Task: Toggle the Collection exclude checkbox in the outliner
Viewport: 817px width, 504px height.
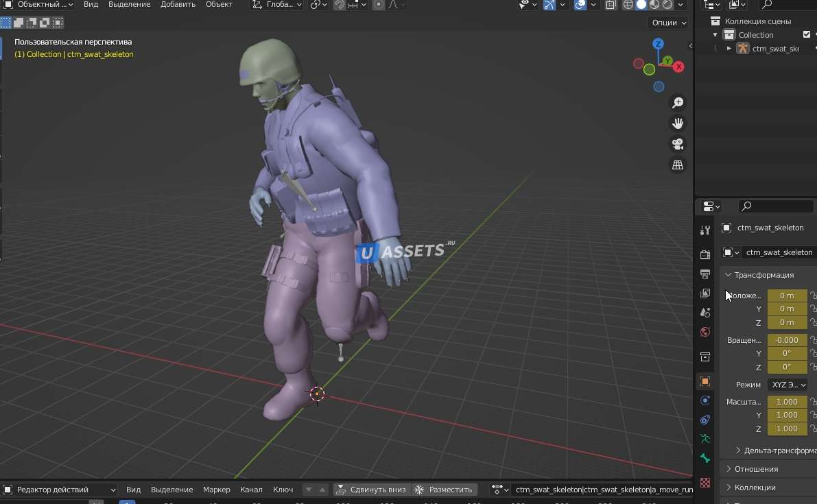Action: (807, 35)
